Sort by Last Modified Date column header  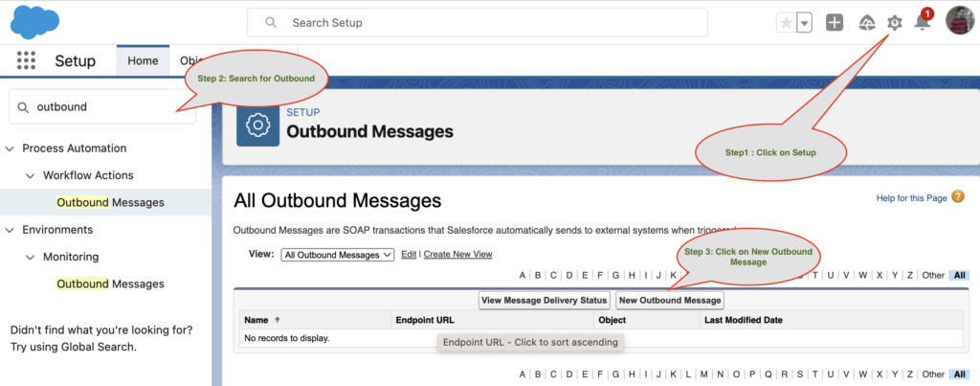[x=743, y=320]
